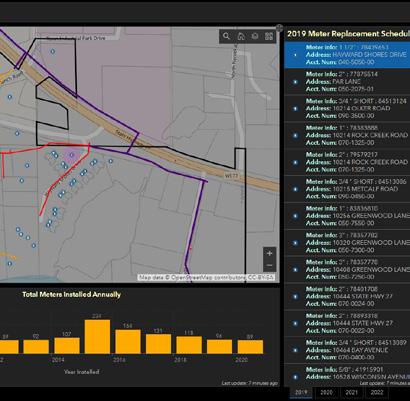Select the 10256 GREENWOOD LANE list item
The height and width of the screenshot is (401, 410).
pyautogui.click(x=347, y=216)
